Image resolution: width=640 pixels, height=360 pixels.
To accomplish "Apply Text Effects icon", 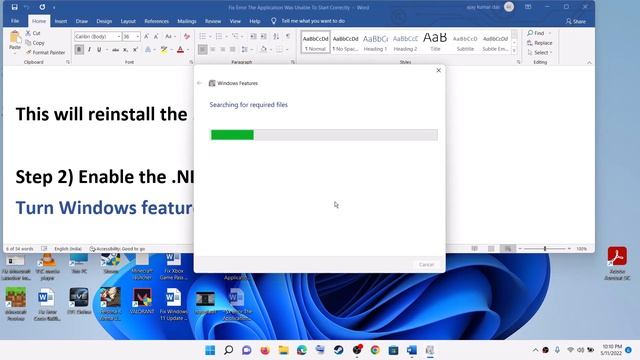I will [x=148, y=49].
